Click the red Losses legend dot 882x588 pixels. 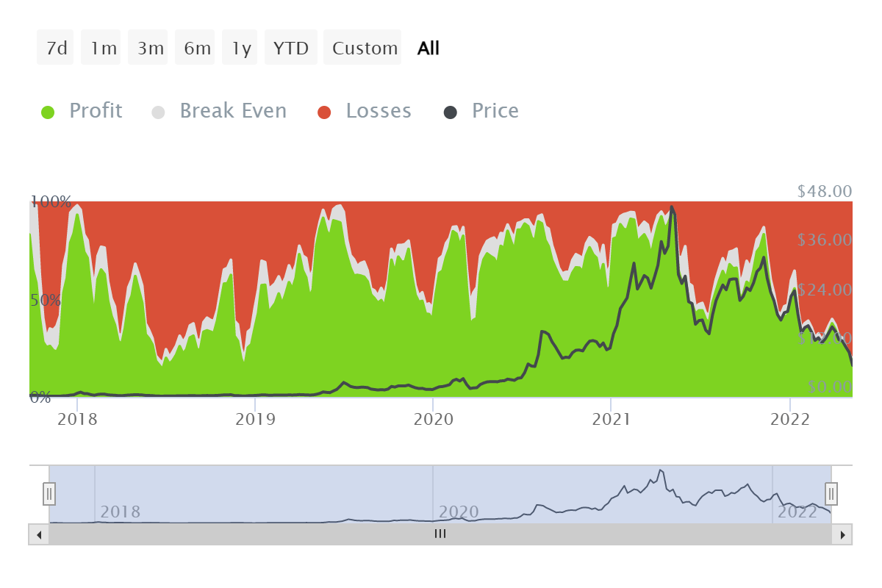point(324,112)
